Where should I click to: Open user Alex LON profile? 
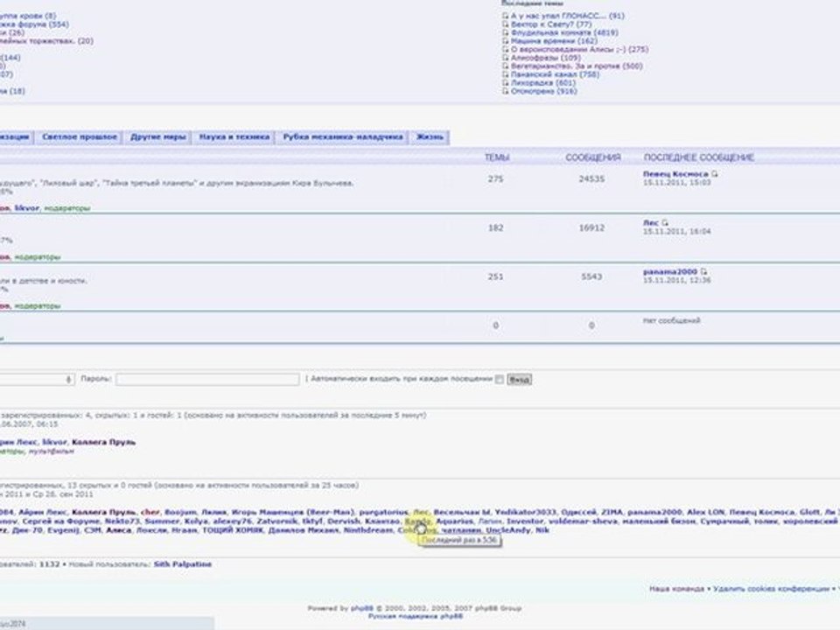click(705, 512)
